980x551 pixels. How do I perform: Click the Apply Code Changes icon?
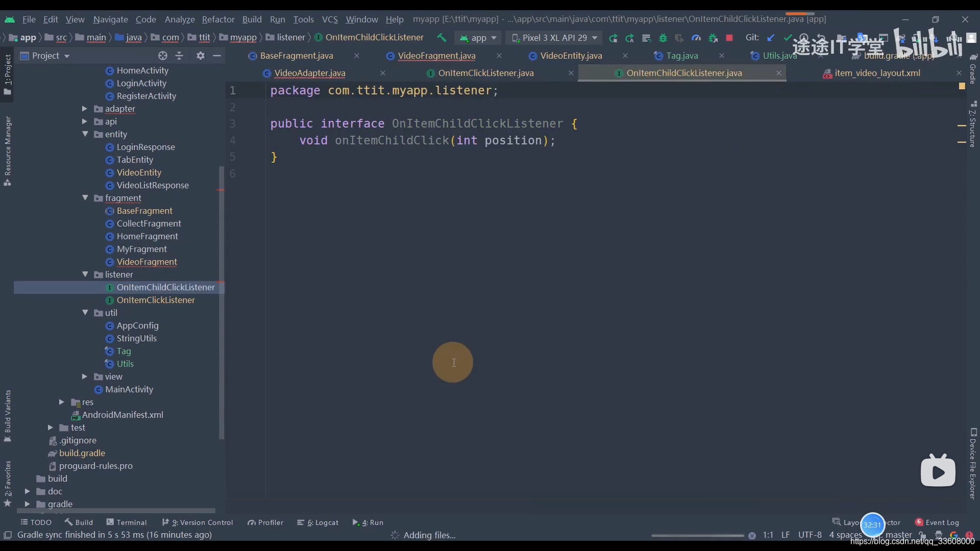coord(647,38)
